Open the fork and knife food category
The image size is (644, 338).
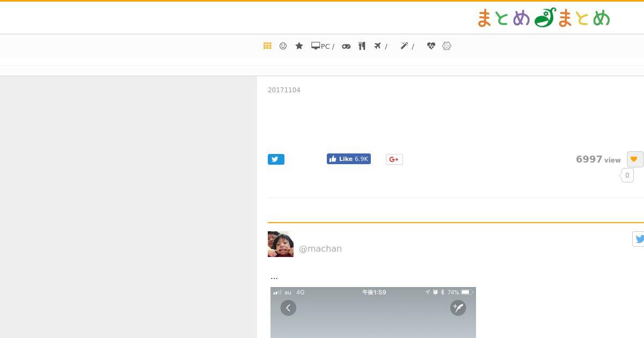click(x=362, y=46)
